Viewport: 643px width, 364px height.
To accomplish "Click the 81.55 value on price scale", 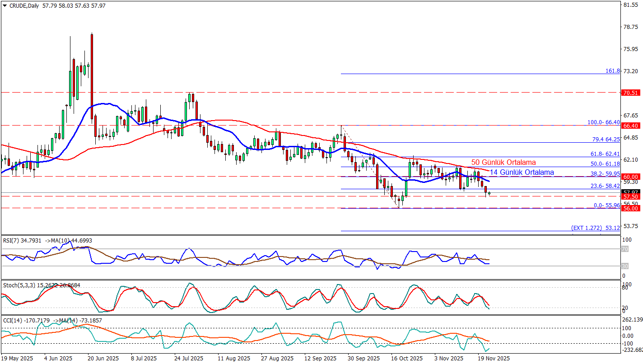I will pyautogui.click(x=630, y=5).
